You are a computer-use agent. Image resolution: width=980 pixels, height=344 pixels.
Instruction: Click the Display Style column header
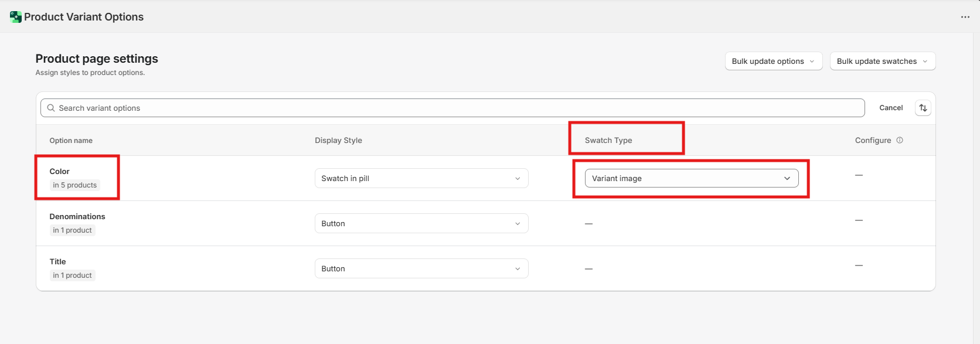(338, 140)
